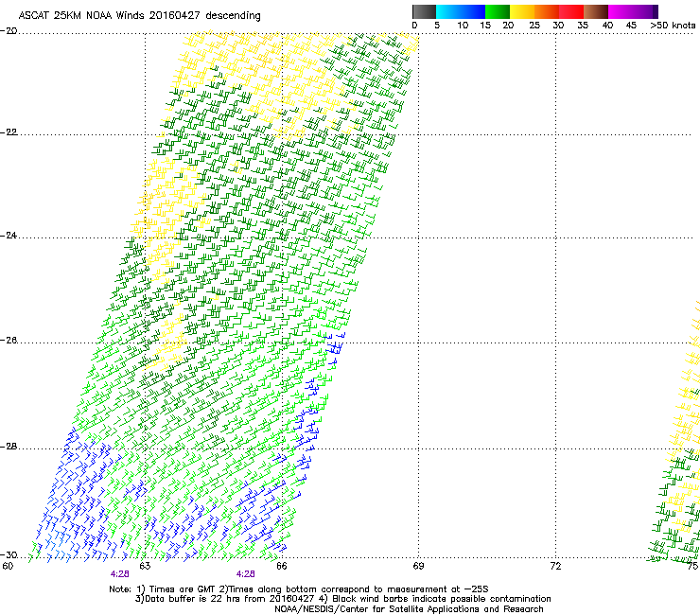Click the legend value "25"
The height and width of the screenshot is (615, 700).
click(534, 26)
